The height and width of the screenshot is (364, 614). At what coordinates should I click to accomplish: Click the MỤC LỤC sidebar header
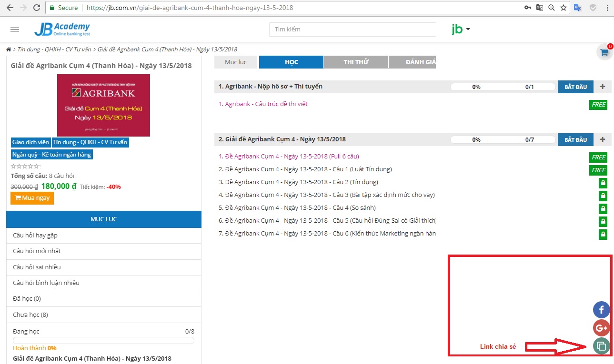(x=104, y=219)
